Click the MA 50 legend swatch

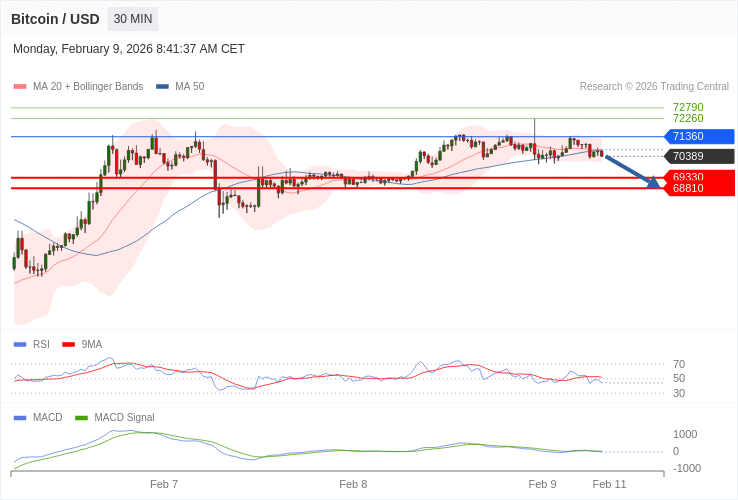162,87
